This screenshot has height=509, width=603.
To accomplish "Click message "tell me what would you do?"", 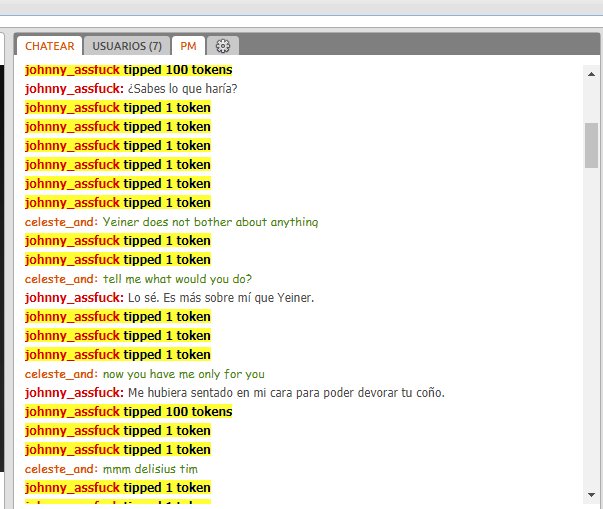I will point(177,279).
